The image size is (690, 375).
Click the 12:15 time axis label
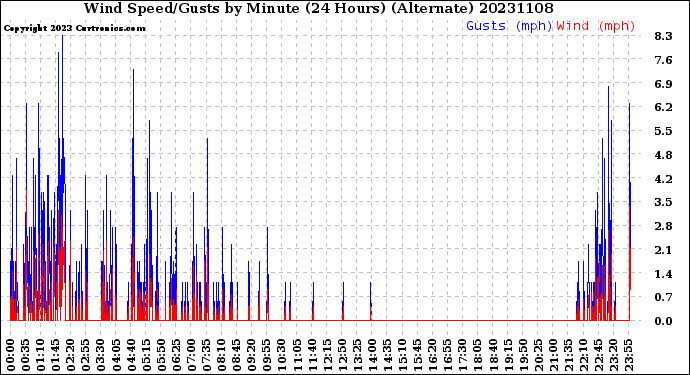[327, 355]
